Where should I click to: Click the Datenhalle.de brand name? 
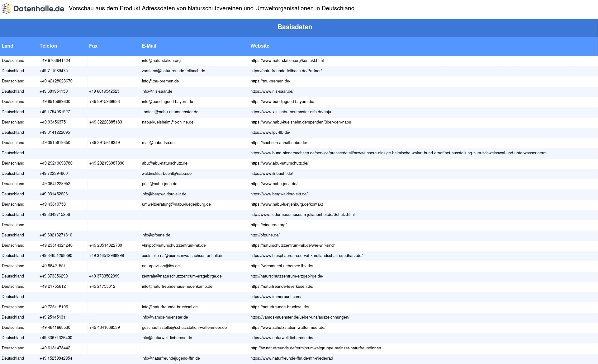39,9
